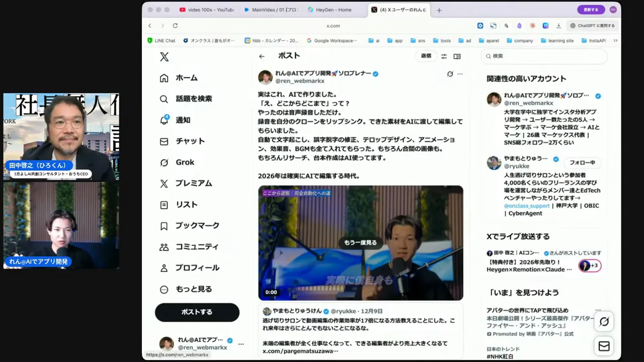
Task: Open the ブックマーク (Bookmarks) section
Action: click(x=197, y=225)
